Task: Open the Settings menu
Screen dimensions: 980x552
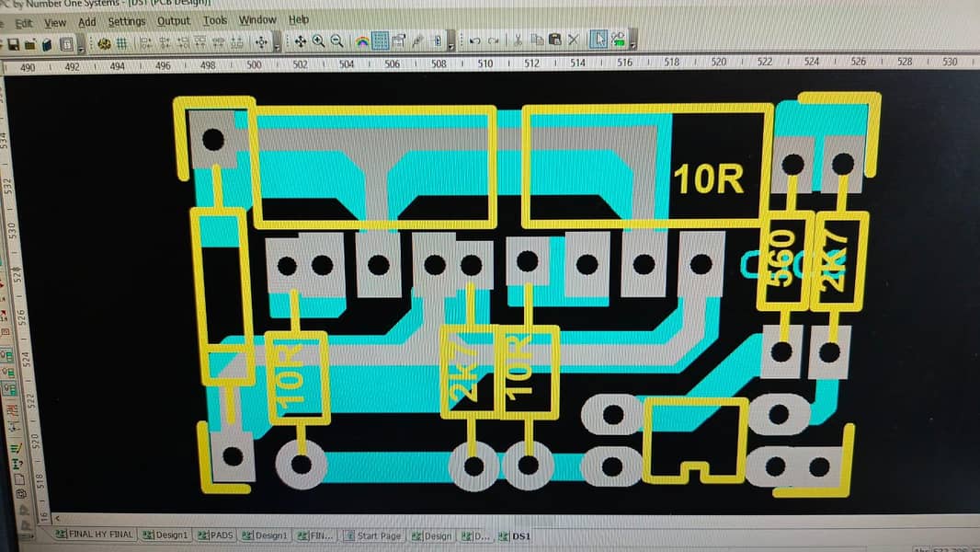Action: 126,22
